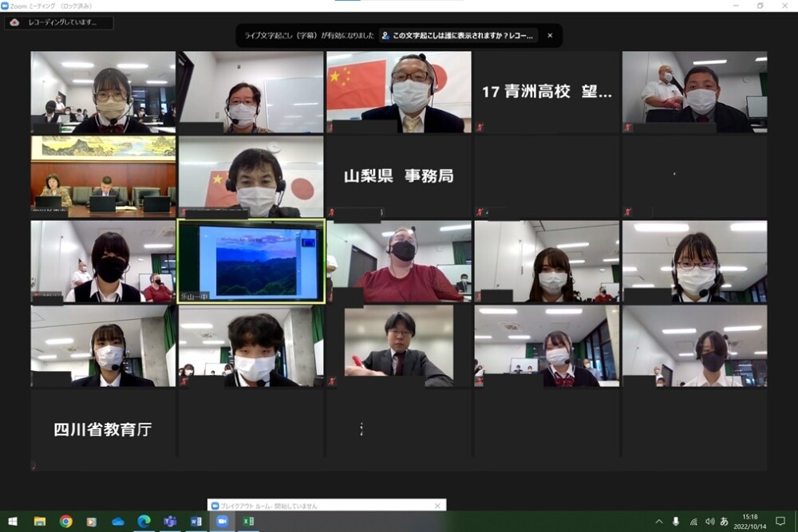Open the transcription visibility info link
798x532 pixels.
pyautogui.click(x=459, y=36)
